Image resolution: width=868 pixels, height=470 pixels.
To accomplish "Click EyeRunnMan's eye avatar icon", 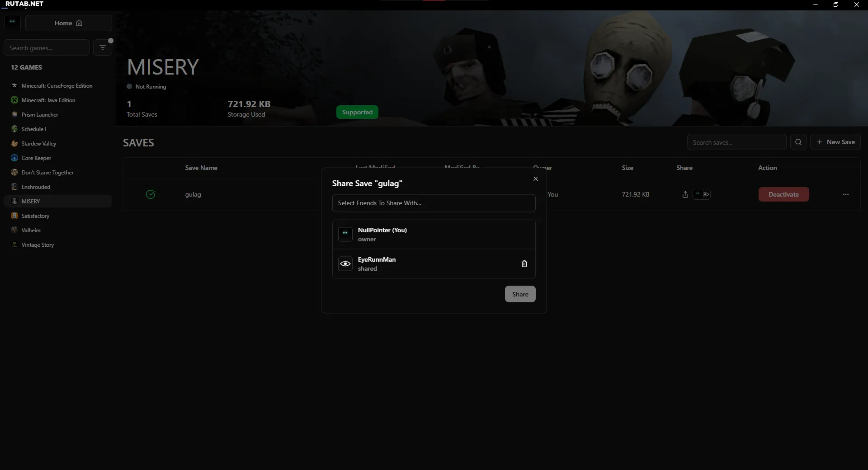I will (345, 264).
